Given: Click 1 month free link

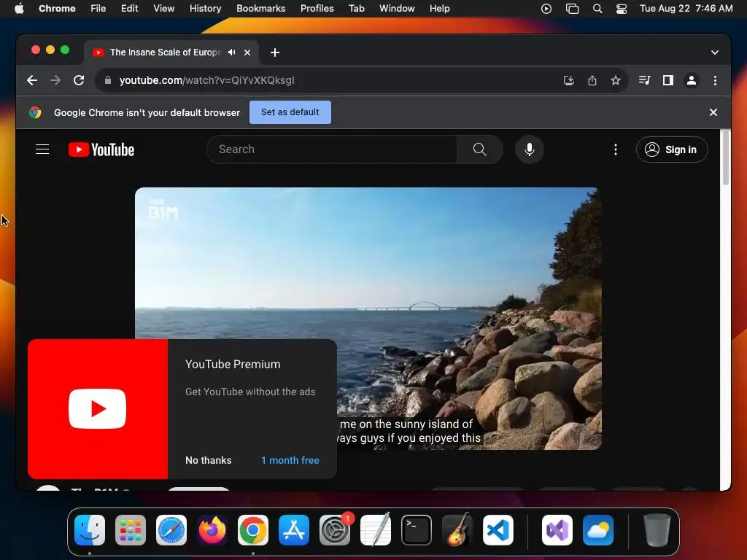Looking at the screenshot, I should (290, 461).
